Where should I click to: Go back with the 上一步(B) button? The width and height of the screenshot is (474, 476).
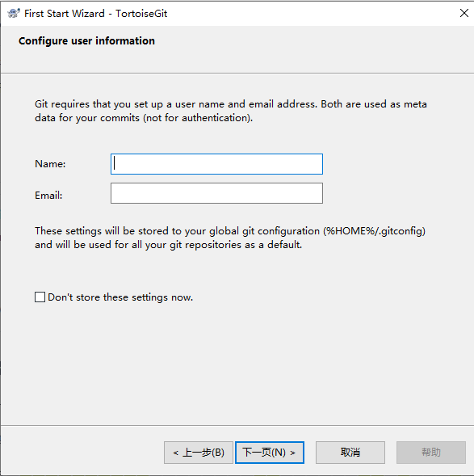click(199, 453)
